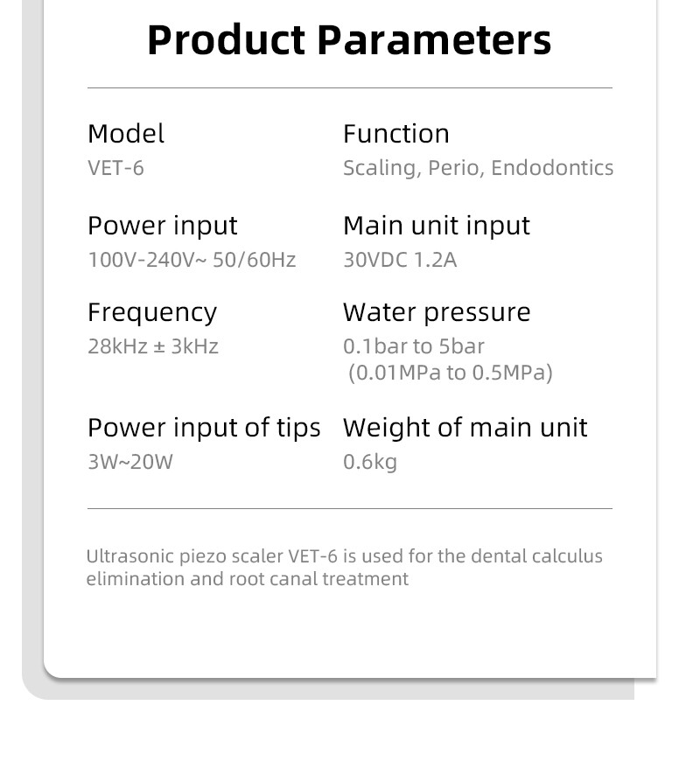
Task: Click the Frequency label
Action: 152,312
